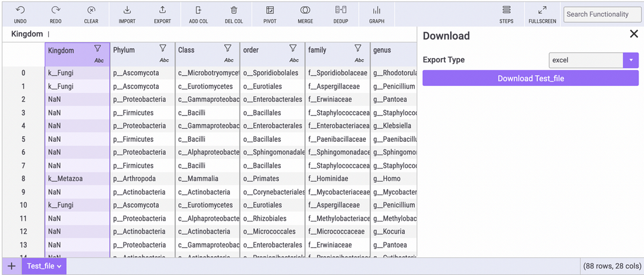Image resolution: width=644 pixels, height=275 pixels.
Task: Click the Add Col icon
Action: (199, 10)
